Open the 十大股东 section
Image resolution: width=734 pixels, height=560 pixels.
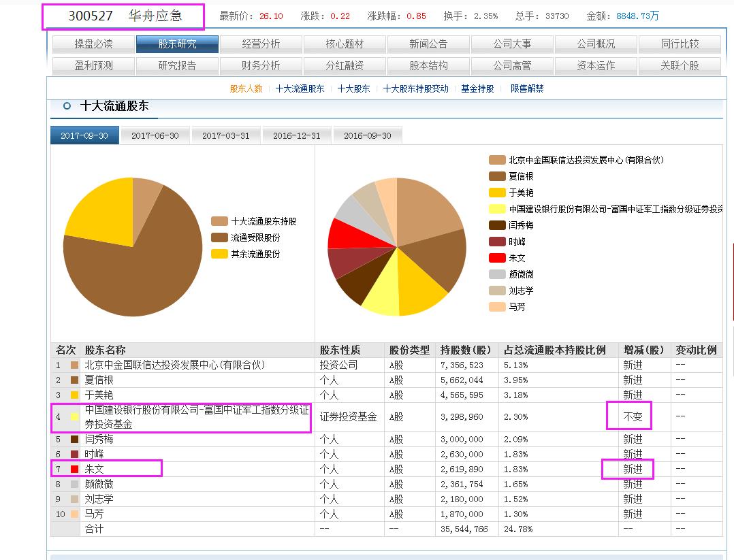point(353,88)
